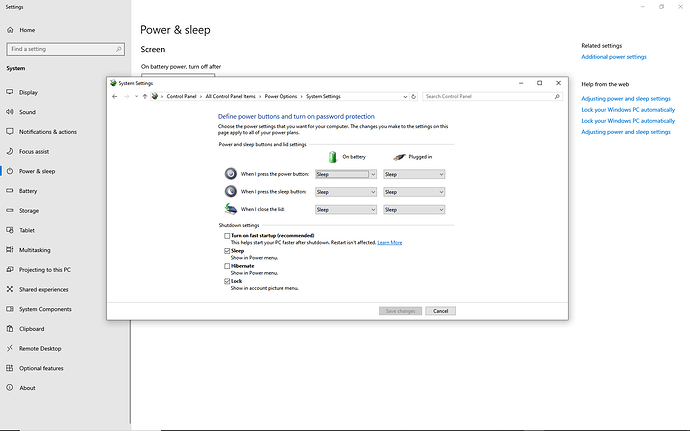Check the Hibernate checkbox

(227, 266)
